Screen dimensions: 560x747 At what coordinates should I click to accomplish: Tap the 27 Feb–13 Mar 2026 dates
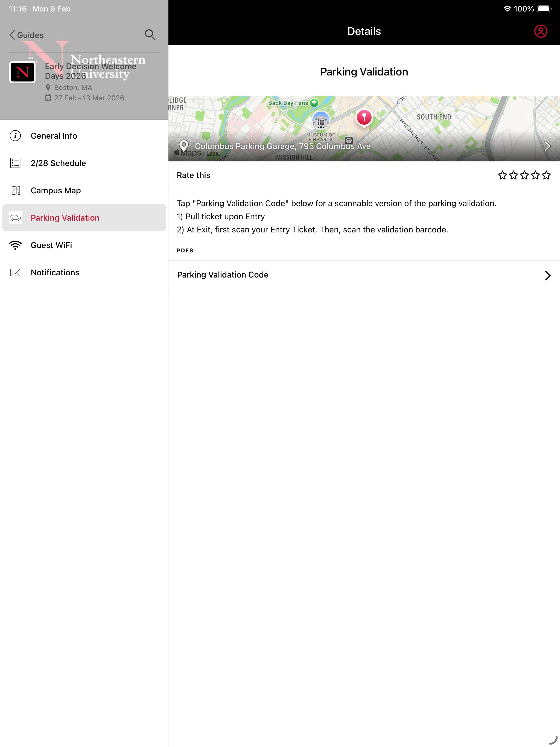(x=89, y=98)
